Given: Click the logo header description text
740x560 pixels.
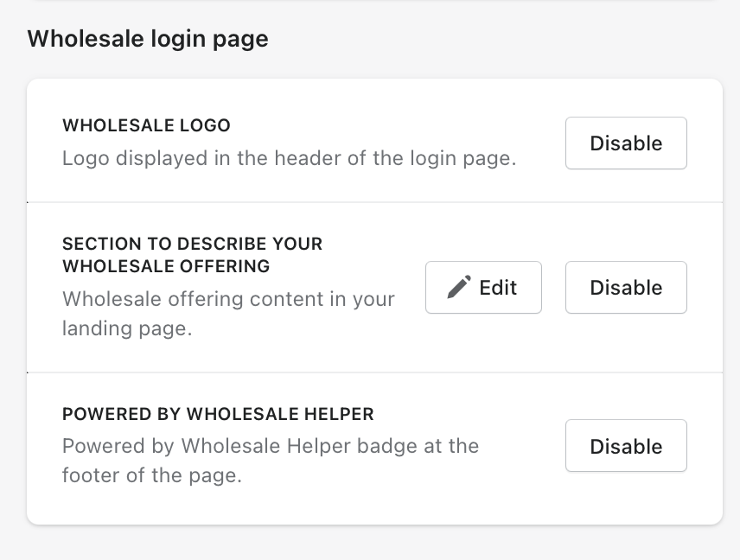Looking at the screenshot, I should pyautogui.click(x=289, y=159).
